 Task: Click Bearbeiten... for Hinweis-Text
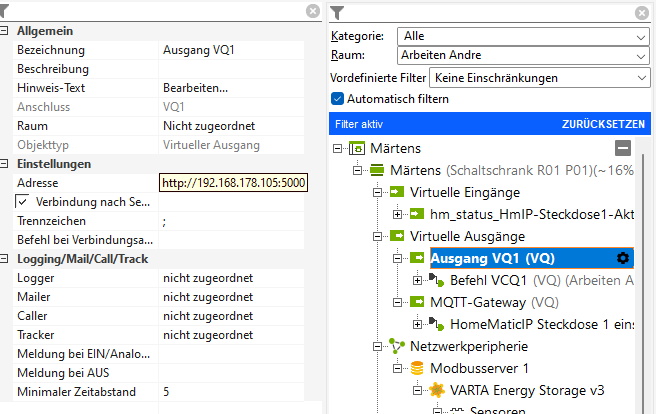pos(196,88)
